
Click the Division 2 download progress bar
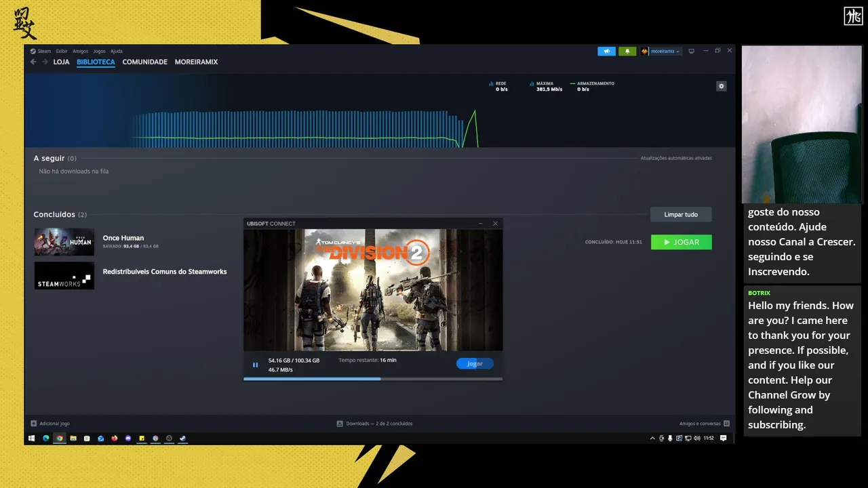point(373,379)
